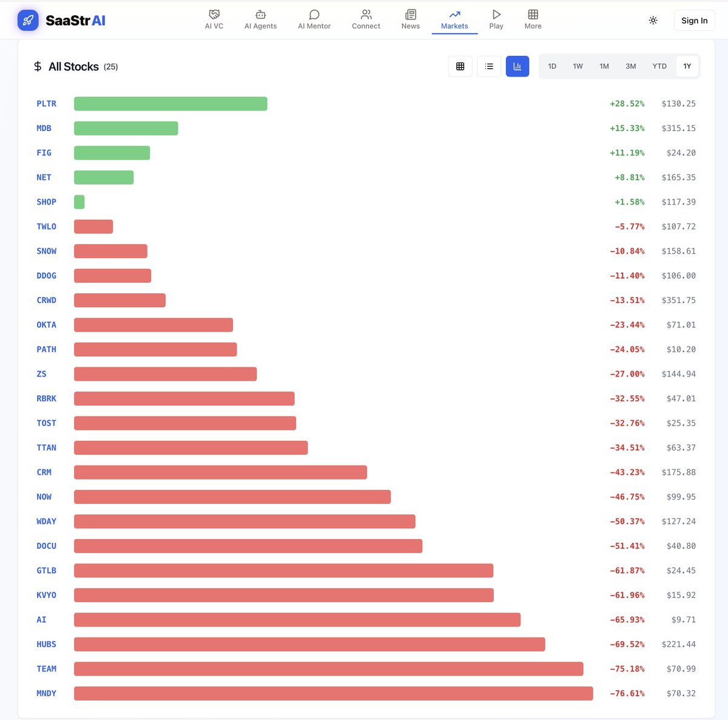Click the -50.37% change value

tap(627, 521)
